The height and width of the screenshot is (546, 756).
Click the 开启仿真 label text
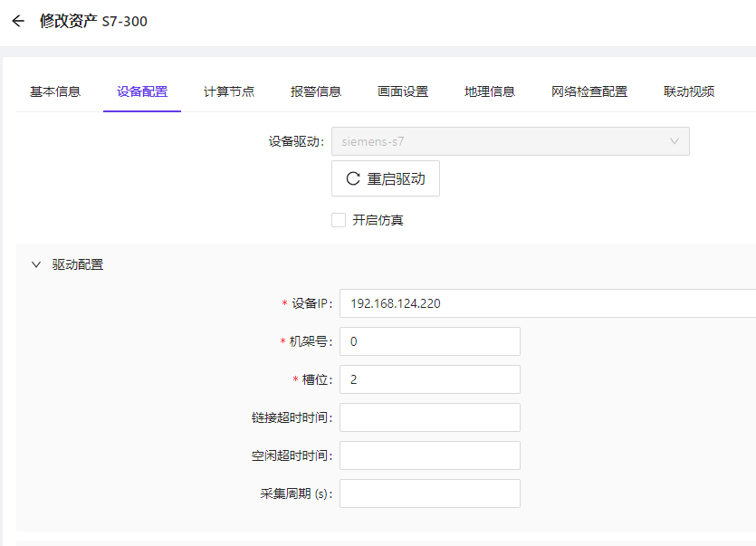[x=378, y=220]
